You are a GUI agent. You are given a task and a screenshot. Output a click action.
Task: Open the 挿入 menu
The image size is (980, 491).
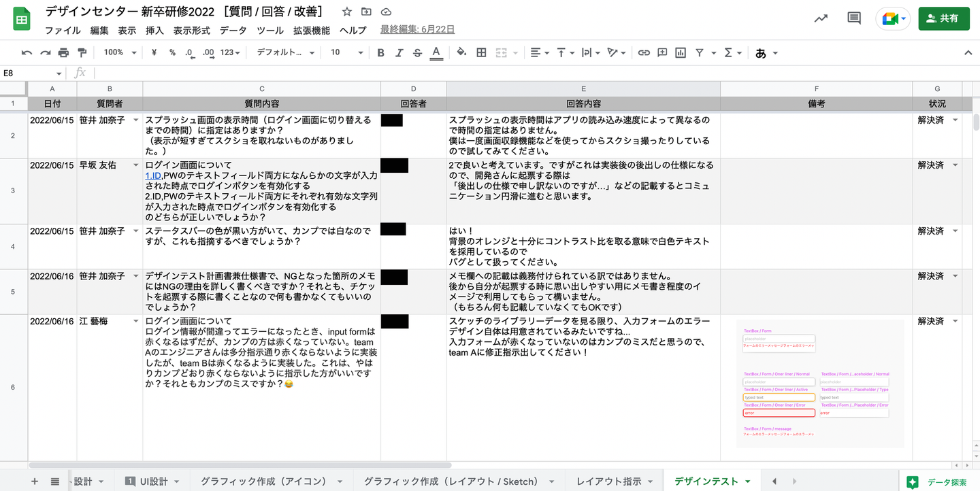point(154,30)
